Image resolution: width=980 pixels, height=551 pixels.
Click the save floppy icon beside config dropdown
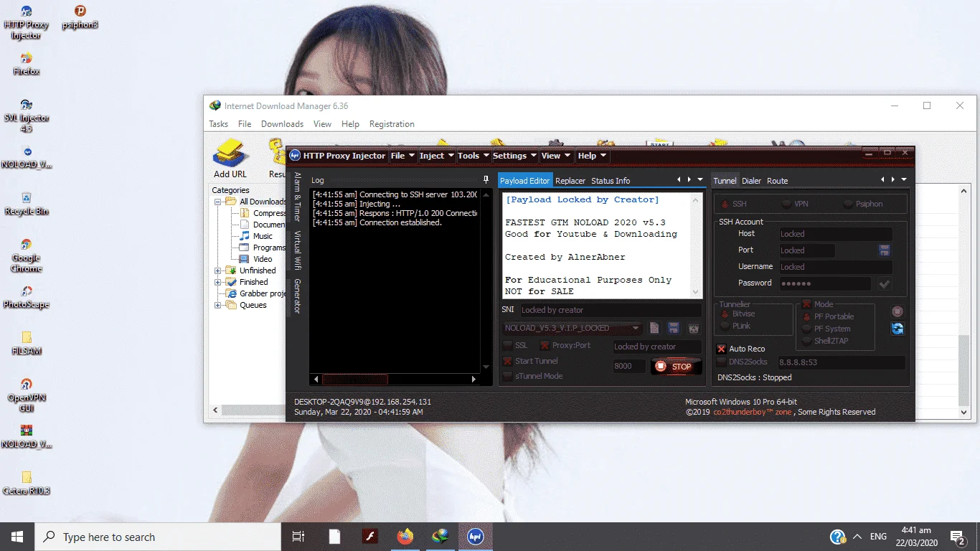tap(674, 328)
